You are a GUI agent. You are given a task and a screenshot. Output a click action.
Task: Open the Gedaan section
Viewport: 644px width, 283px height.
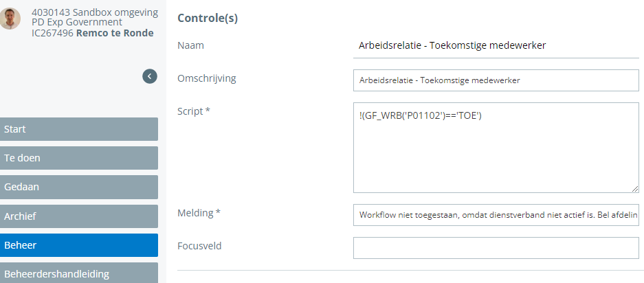click(79, 187)
